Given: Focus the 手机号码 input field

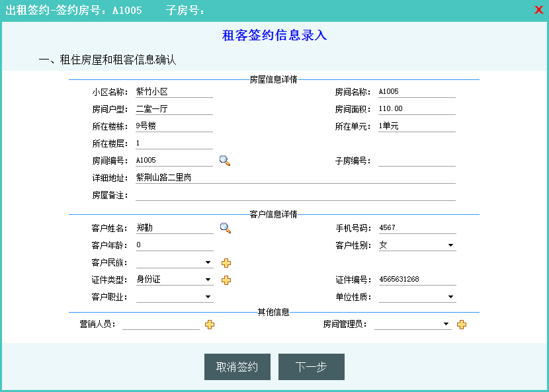Looking at the screenshot, I should pyautogui.click(x=417, y=228).
